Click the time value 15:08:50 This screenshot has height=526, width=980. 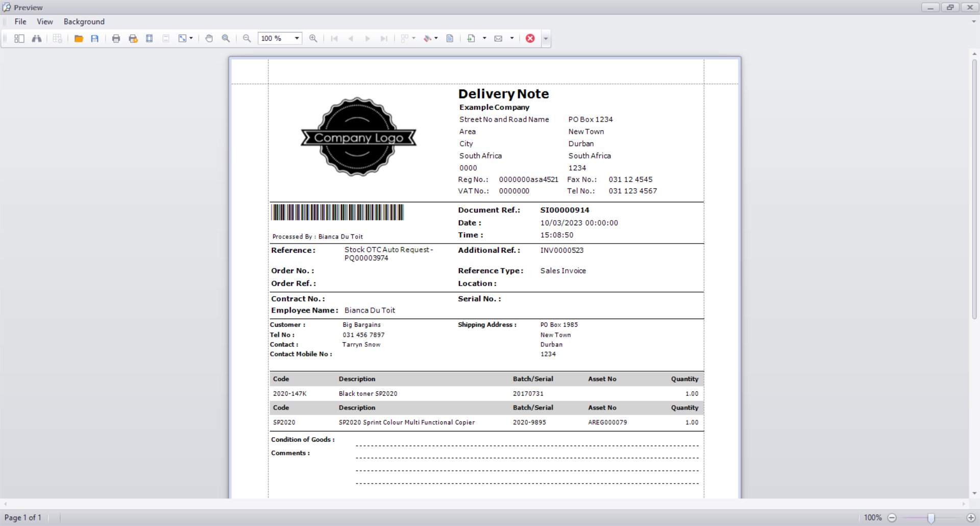click(557, 235)
